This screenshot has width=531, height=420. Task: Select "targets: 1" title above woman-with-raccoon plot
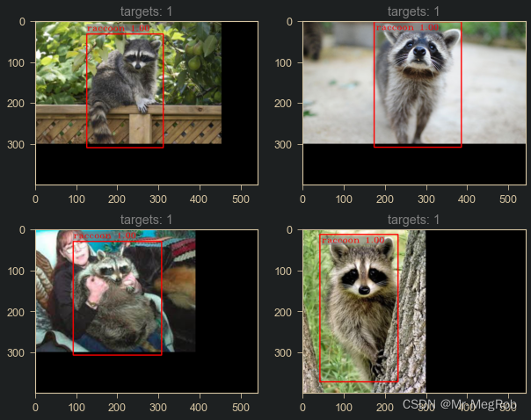click(x=146, y=220)
